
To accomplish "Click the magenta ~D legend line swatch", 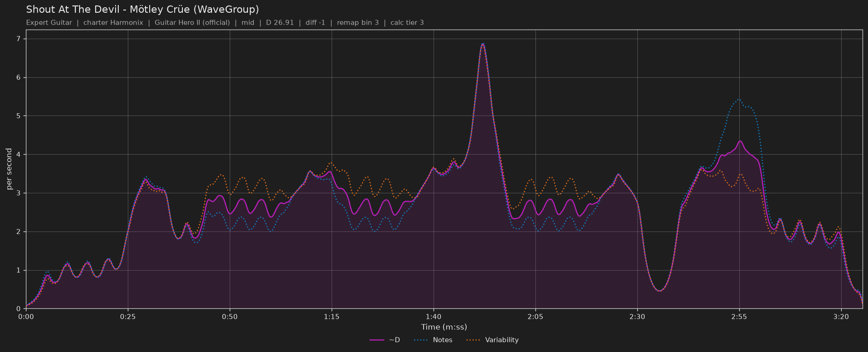I will (377, 340).
